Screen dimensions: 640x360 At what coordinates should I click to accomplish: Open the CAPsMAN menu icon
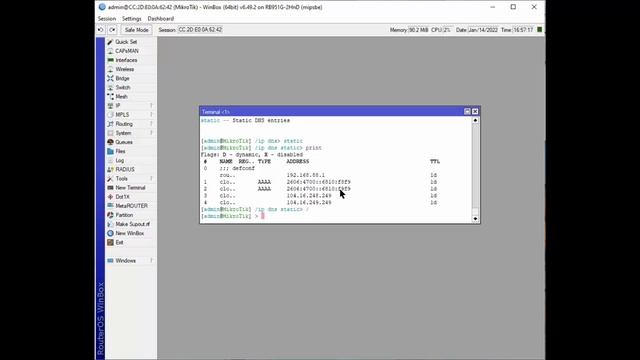110,51
